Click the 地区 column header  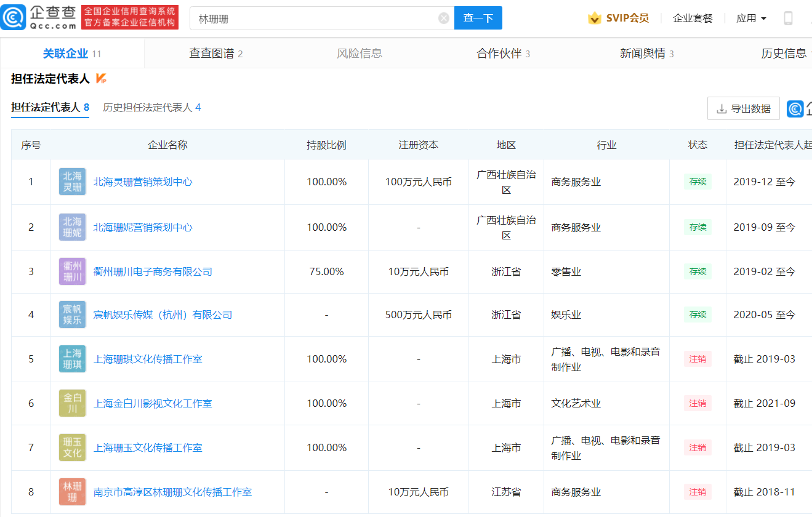(x=506, y=145)
